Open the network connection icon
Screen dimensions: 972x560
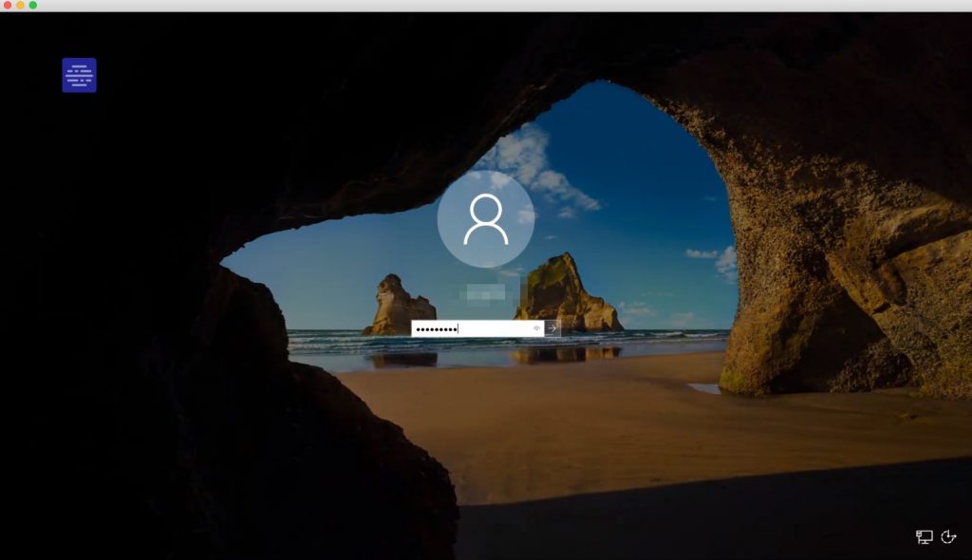tap(924, 537)
